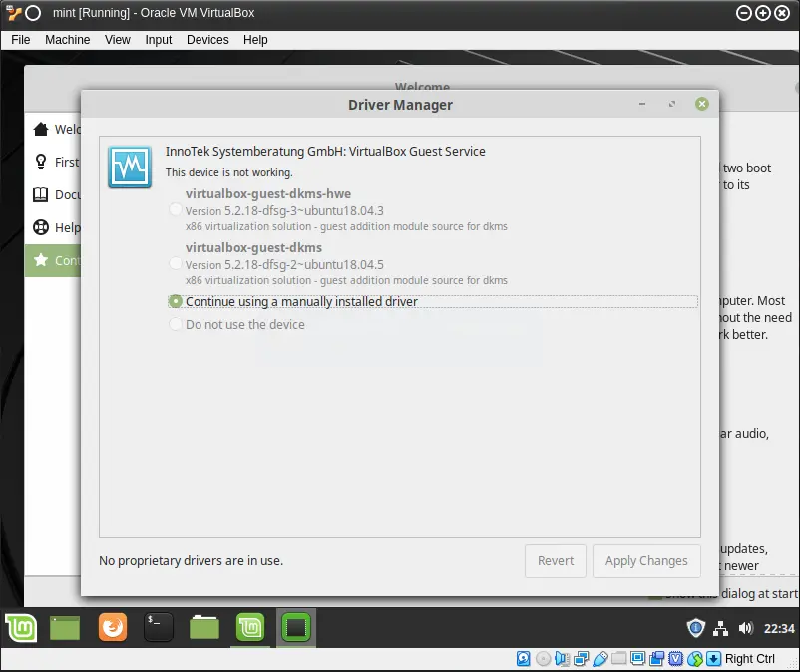Open the Input menu
The height and width of the screenshot is (672, 800).
click(x=159, y=40)
